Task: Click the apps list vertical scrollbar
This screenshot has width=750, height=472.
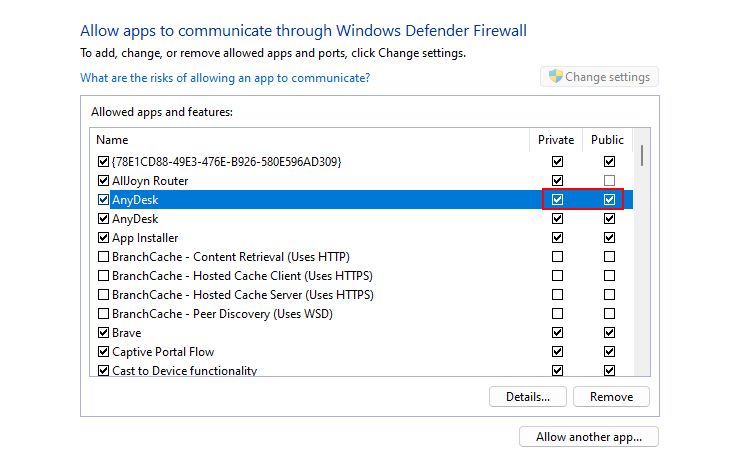Action: point(641,260)
